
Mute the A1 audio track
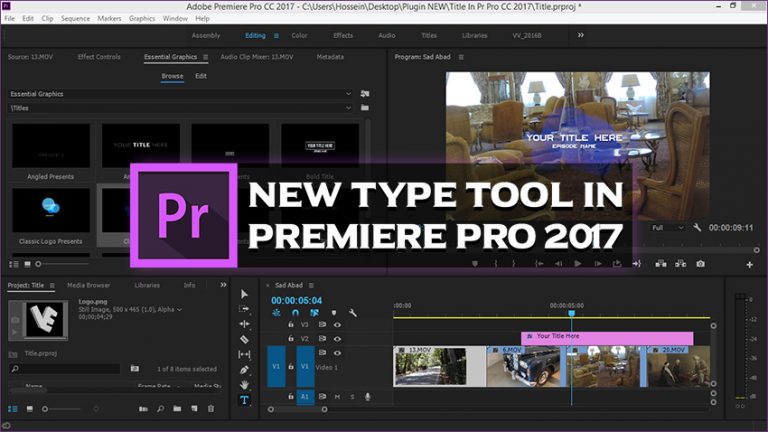pos(337,397)
